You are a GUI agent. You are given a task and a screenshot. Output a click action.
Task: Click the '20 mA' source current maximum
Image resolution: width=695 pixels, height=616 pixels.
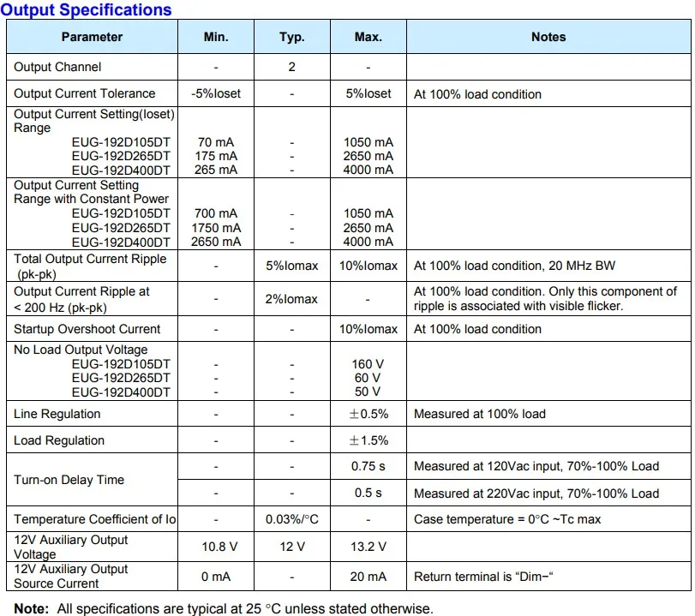click(368, 577)
